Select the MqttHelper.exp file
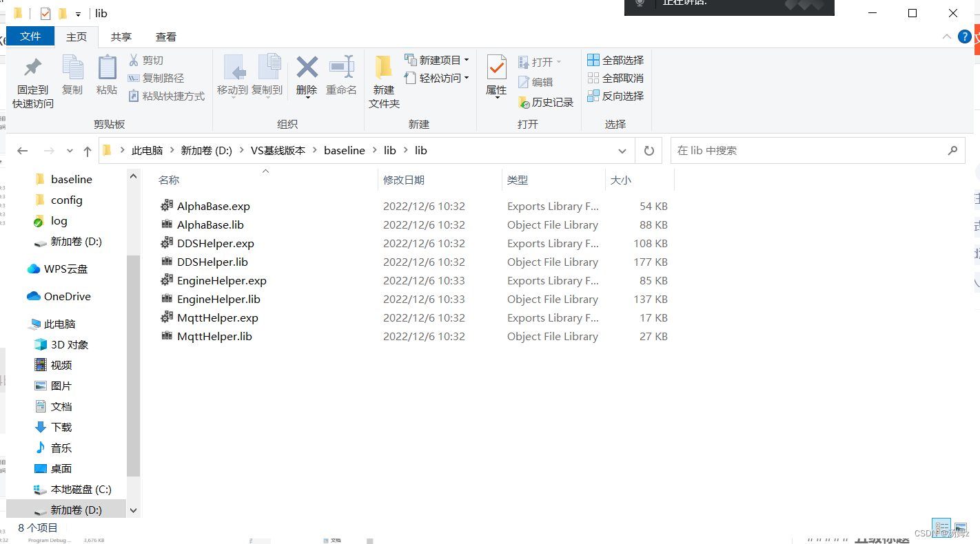This screenshot has width=980, height=544. 218,317
